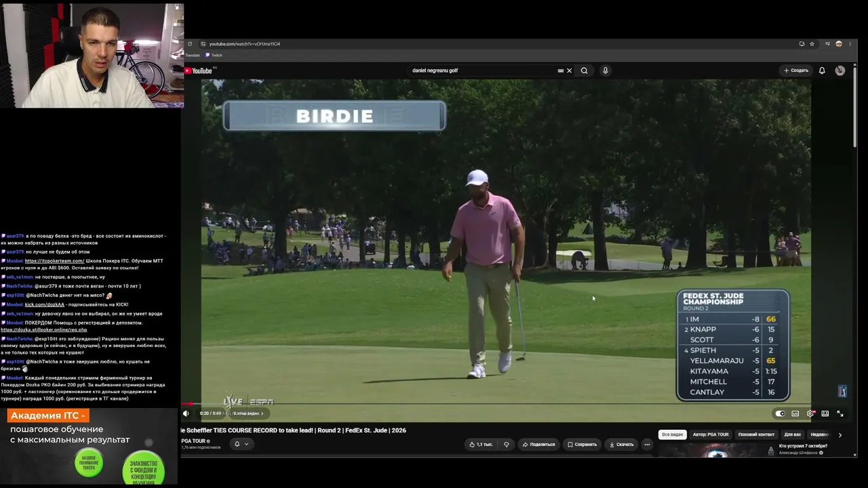The width and height of the screenshot is (868, 488).
Task: Open more actions (three dots) under the video
Action: tap(647, 445)
